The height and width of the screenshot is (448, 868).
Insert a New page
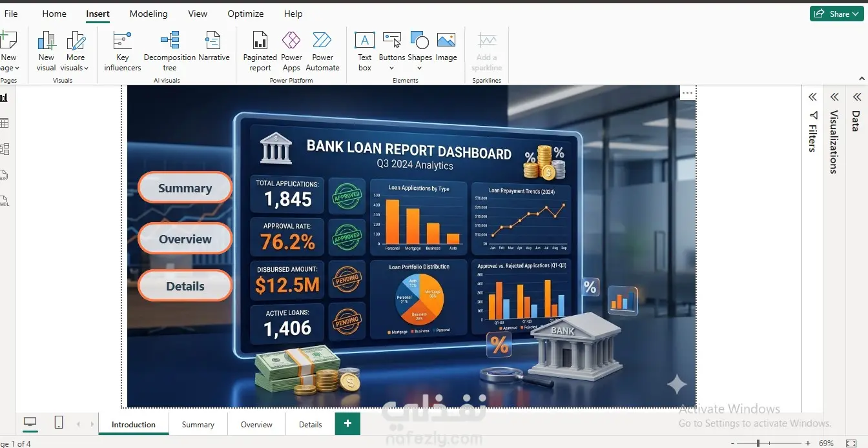[8, 52]
